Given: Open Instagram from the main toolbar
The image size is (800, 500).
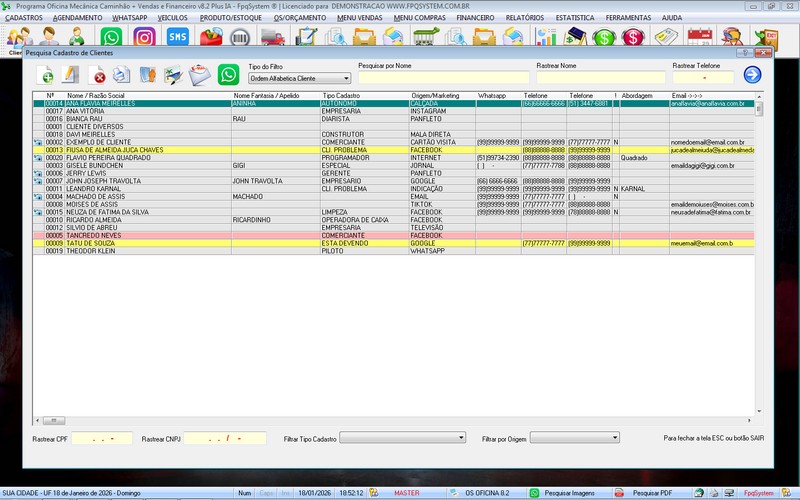Looking at the screenshot, I should [144, 37].
